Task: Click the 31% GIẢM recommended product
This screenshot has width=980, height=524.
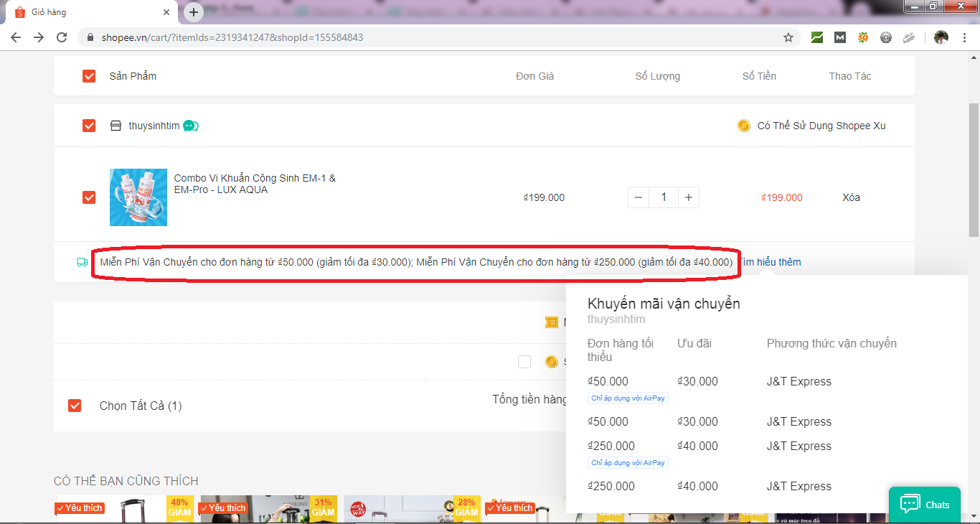Action: tap(269, 508)
